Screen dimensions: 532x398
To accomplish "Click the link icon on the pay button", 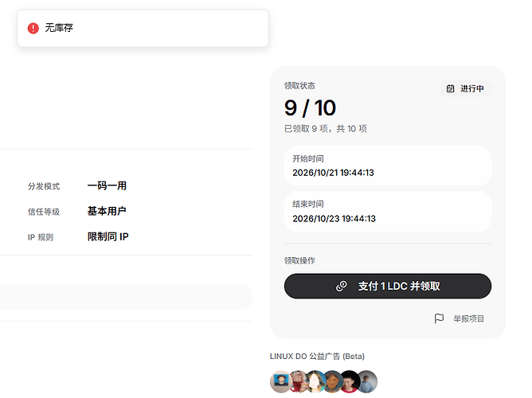I will click(342, 286).
